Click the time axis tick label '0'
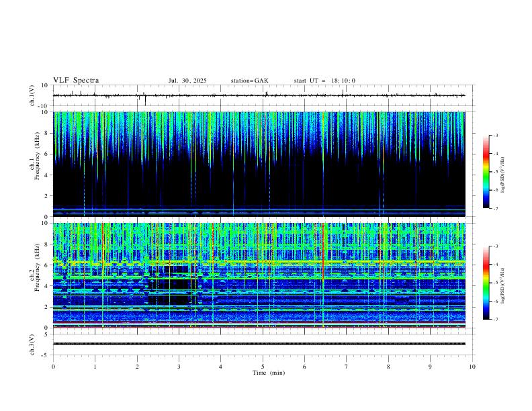532x411 pixels. [53, 367]
